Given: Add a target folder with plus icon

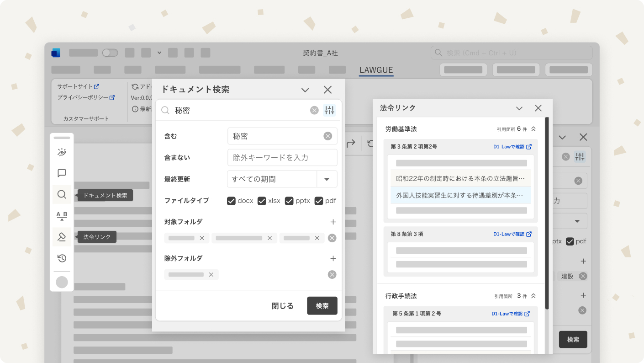Looking at the screenshot, I should click(333, 222).
